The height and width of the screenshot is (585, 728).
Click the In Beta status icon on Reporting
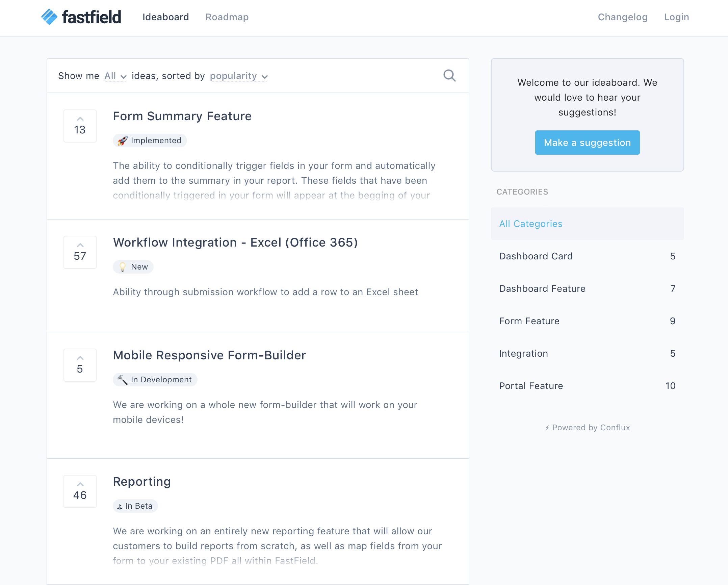point(120,506)
